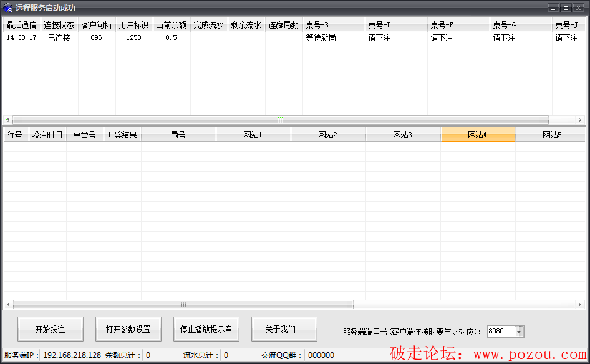
Task: Click upper table scrollbar right arrow
Action: (x=580, y=120)
